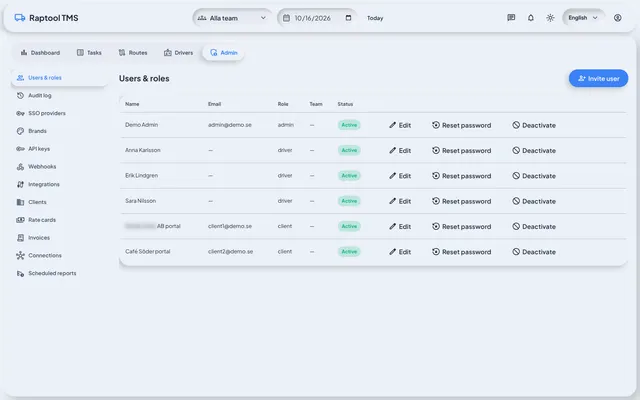Click the Name column header
The width and height of the screenshot is (640, 400).
tap(132, 104)
